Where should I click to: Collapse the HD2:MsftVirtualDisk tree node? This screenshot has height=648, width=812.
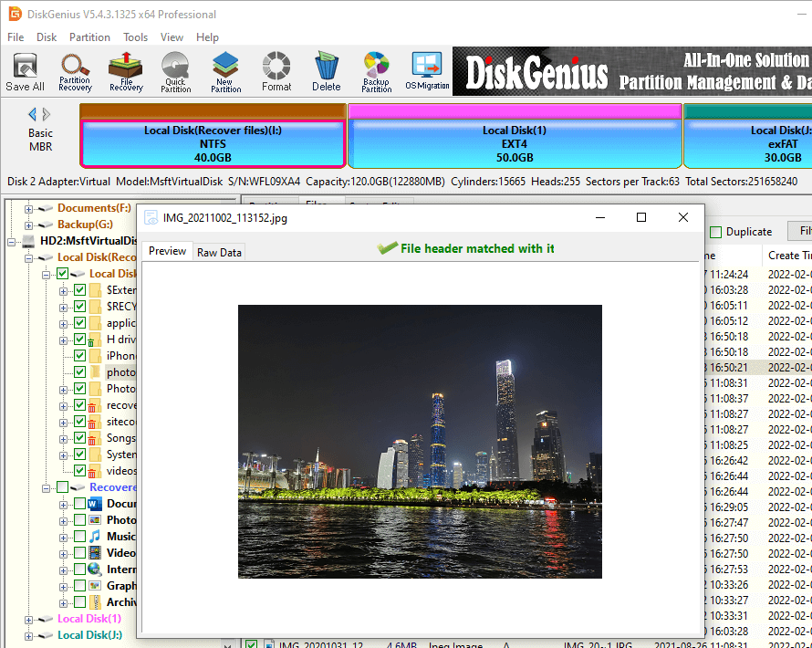[11, 241]
